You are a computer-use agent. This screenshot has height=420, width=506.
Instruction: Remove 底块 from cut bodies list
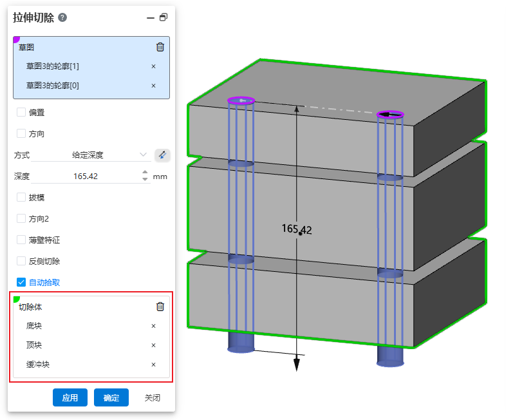pos(153,326)
